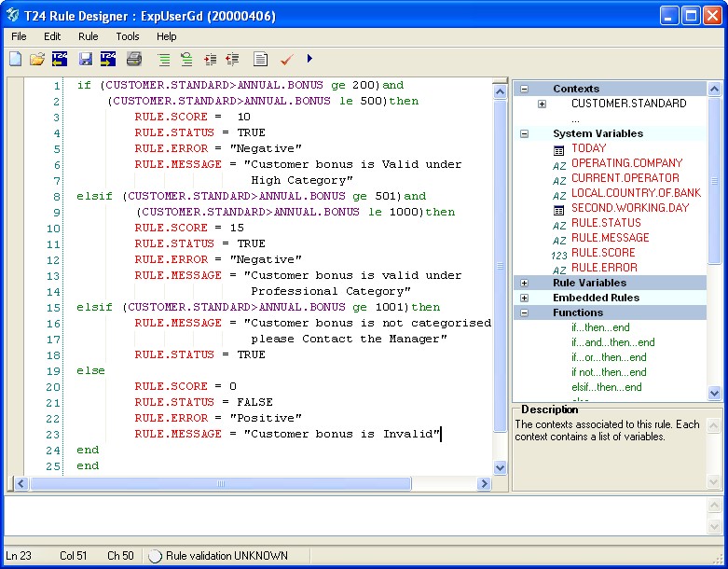Screen dimensions: 728x569
Task: Click the AZ icon beside RULE.STATUS
Action: point(559,226)
